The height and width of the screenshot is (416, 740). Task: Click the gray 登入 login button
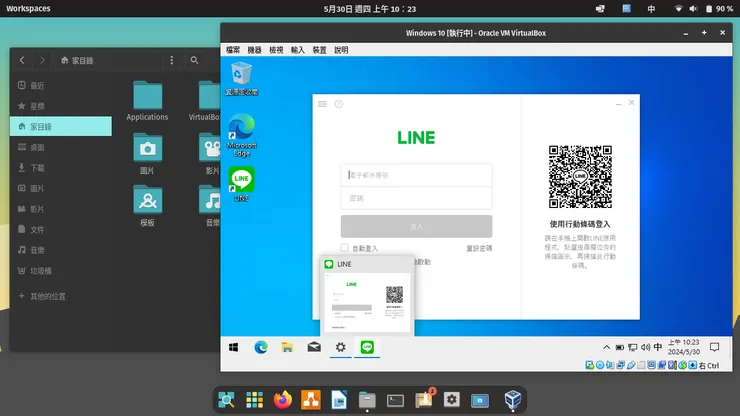(x=416, y=227)
